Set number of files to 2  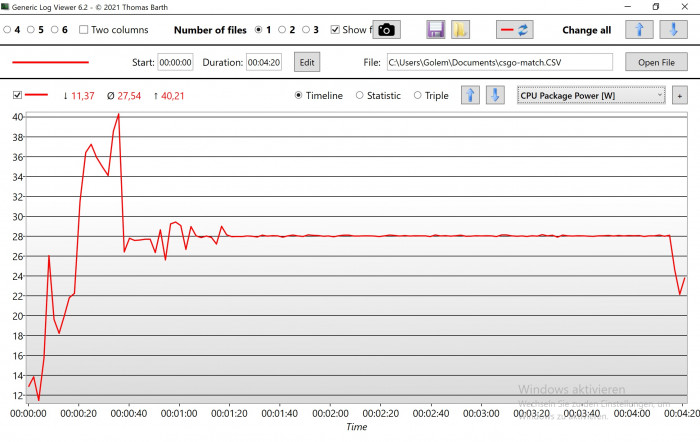282,30
